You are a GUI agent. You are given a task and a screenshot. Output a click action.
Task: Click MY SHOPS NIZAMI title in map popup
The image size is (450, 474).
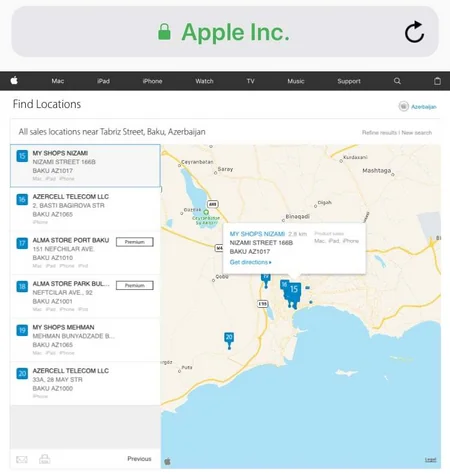(x=257, y=234)
